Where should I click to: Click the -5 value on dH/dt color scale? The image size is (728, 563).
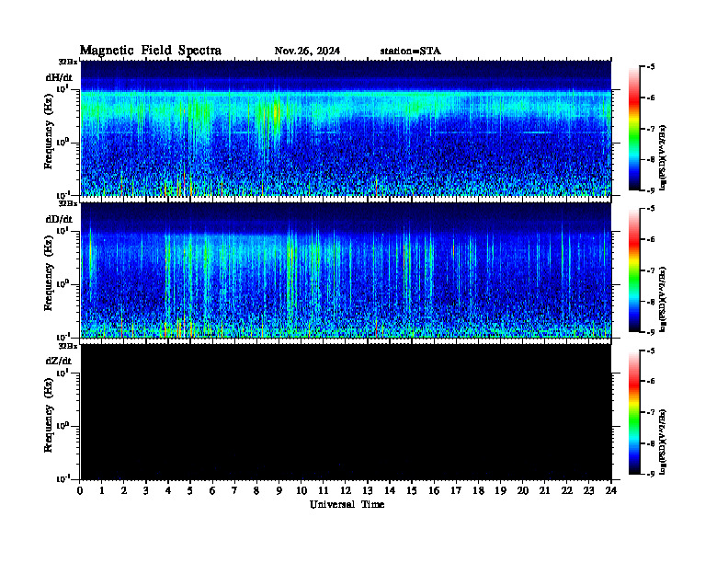[x=651, y=67]
